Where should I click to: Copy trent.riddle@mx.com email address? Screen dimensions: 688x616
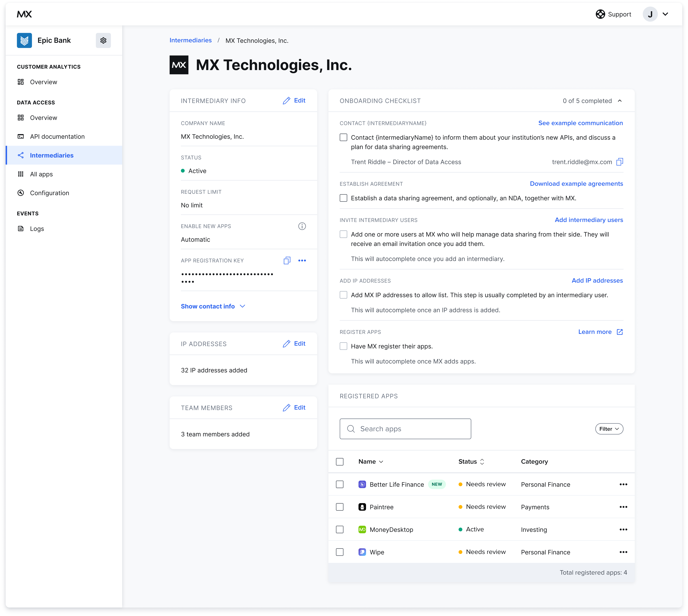tap(619, 162)
